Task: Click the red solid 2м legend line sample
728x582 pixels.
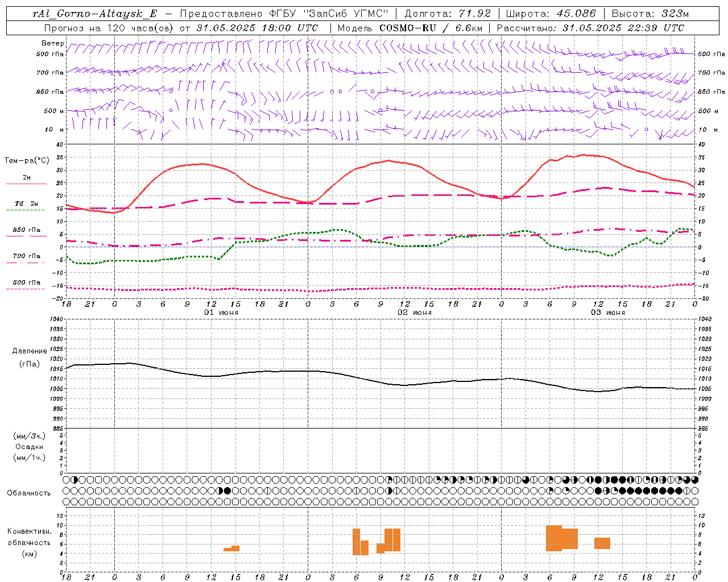Action: click(x=26, y=184)
